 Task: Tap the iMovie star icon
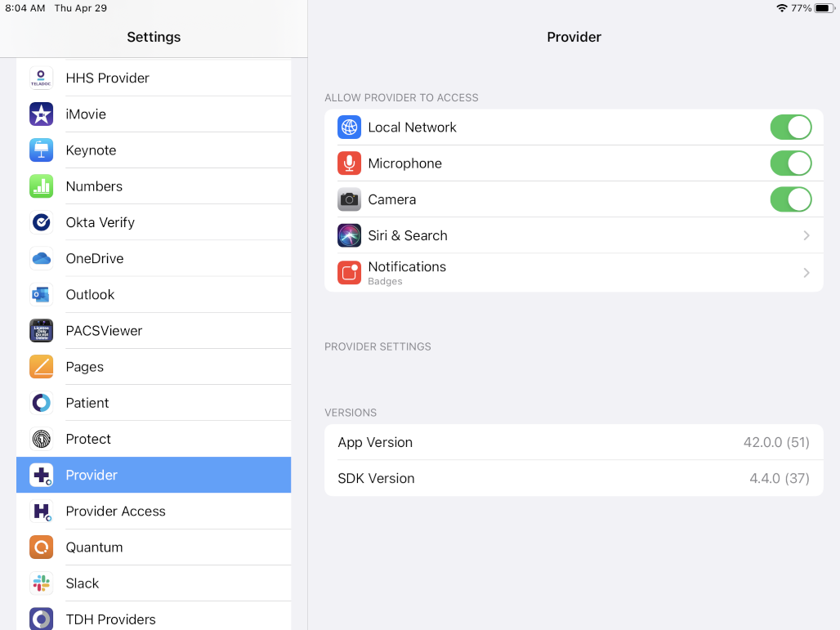pos(41,114)
